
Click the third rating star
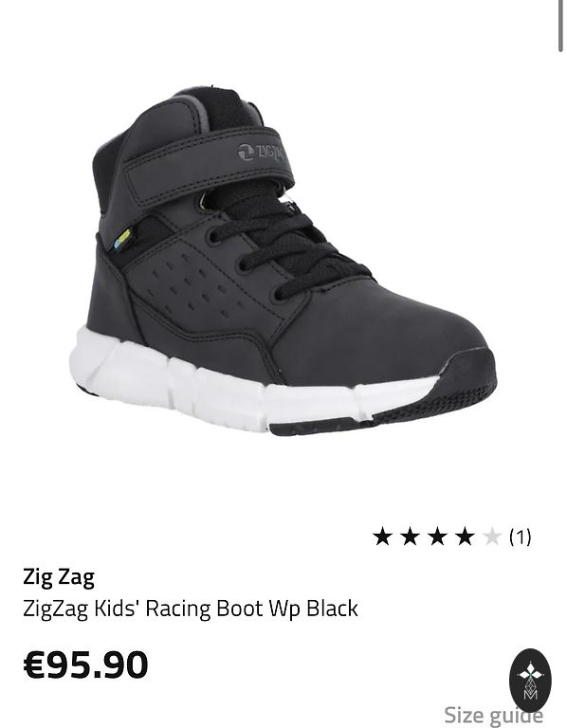click(x=437, y=537)
